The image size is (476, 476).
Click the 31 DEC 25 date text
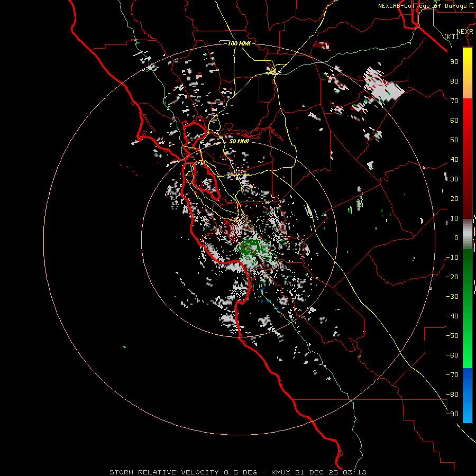click(317, 472)
